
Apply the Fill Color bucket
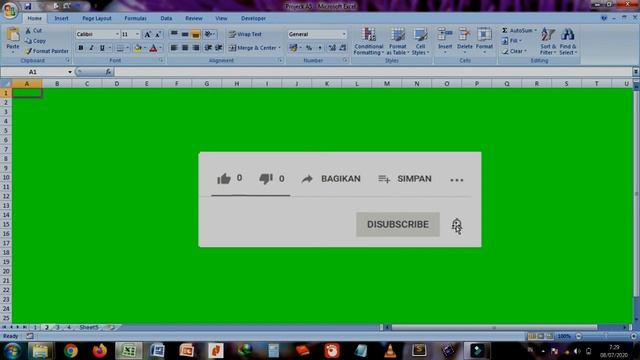click(138, 48)
